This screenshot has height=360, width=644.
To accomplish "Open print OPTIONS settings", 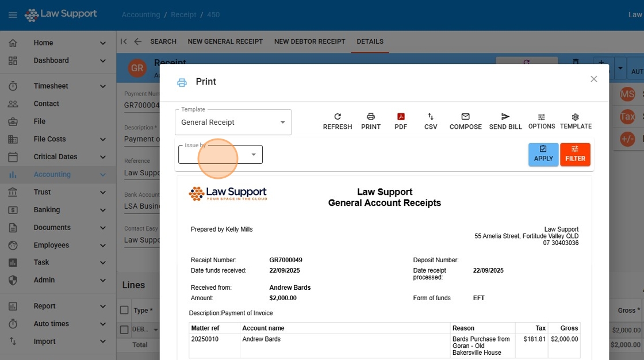I will (x=541, y=121).
